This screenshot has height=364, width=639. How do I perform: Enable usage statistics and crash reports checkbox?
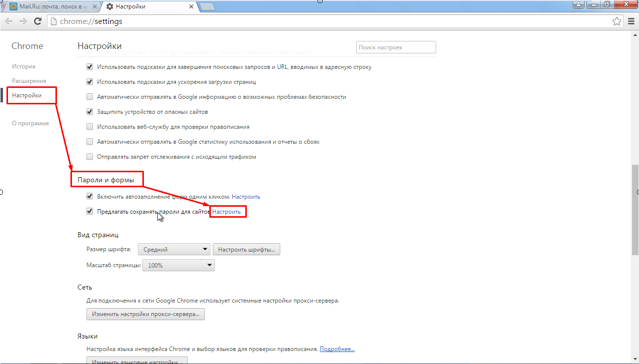(x=90, y=142)
